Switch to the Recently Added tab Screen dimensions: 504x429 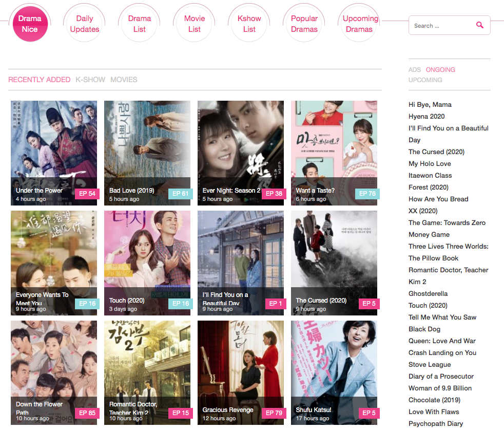[39, 80]
